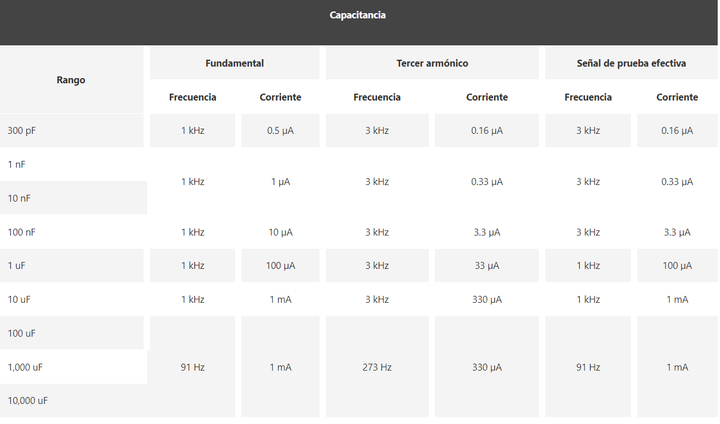
Task: Select the 10,000 uF range cell
Action: pyautogui.click(x=28, y=401)
